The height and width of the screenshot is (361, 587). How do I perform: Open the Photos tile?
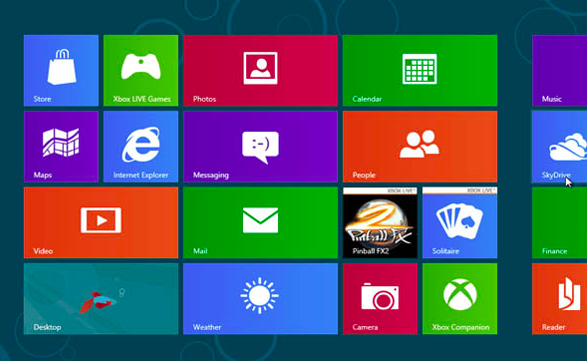tap(261, 70)
